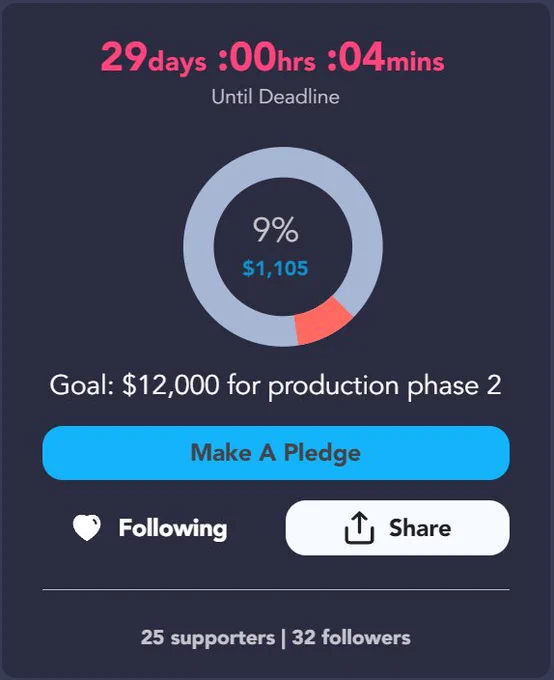The width and height of the screenshot is (554, 680).
Task: Make a pledge with the blue button
Action: [276, 453]
